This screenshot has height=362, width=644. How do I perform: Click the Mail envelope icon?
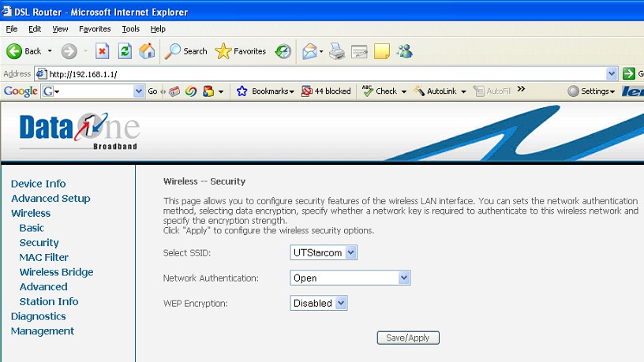point(309,51)
